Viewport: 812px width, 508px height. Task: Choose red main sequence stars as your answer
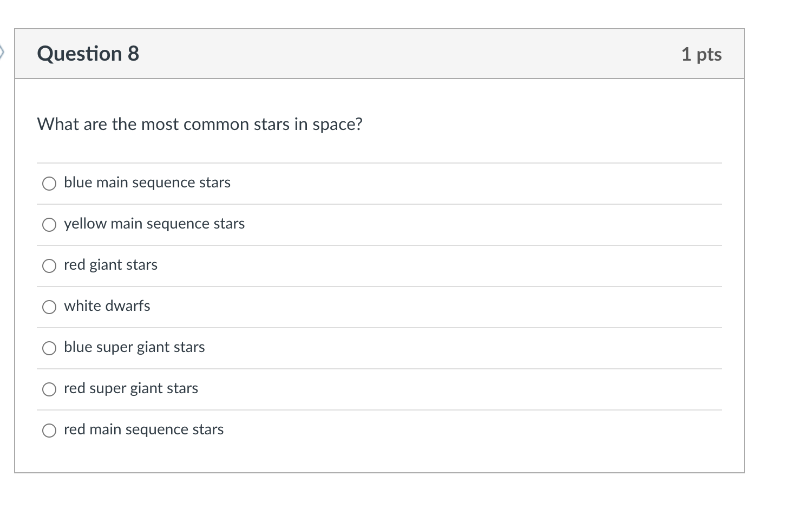(x=49, y=431)
